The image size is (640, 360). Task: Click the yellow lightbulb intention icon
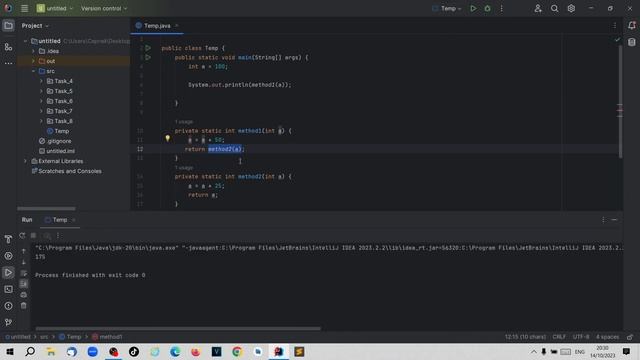tap(167, 138)
